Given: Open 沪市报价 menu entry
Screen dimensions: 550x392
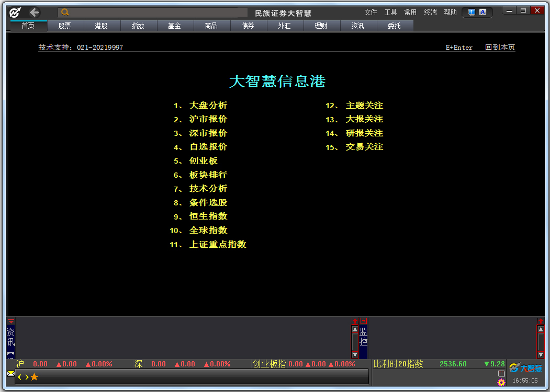Looking at the screenshot, I should click(208, 119).
